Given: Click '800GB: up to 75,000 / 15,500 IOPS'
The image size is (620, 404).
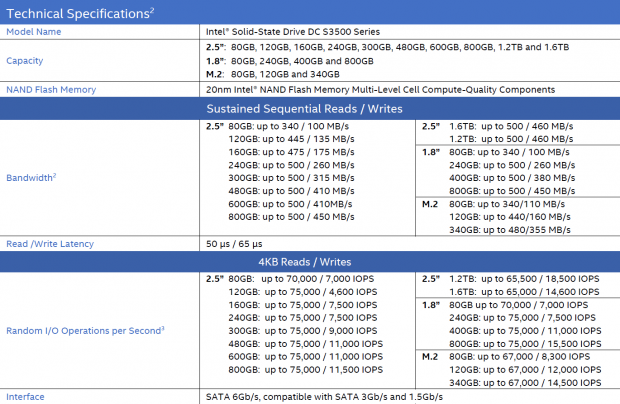Looking at the screenshot, I should click(525, 344).
